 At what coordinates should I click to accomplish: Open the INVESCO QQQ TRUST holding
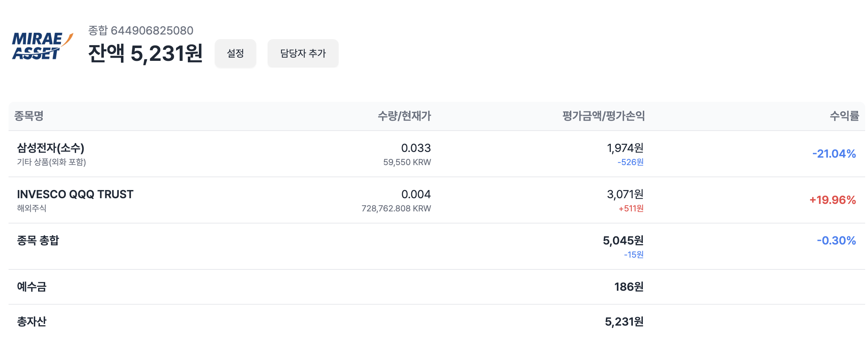click(x=75, y=194)
